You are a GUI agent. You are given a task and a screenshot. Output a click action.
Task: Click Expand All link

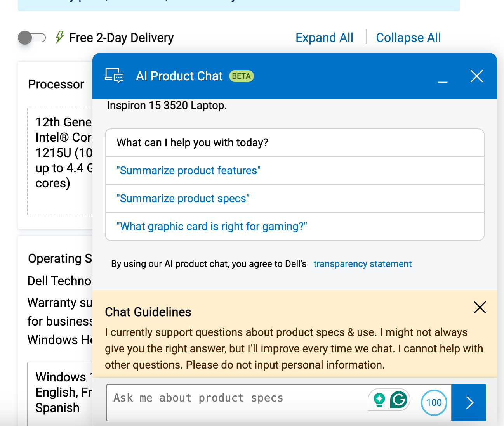[324, 38]
